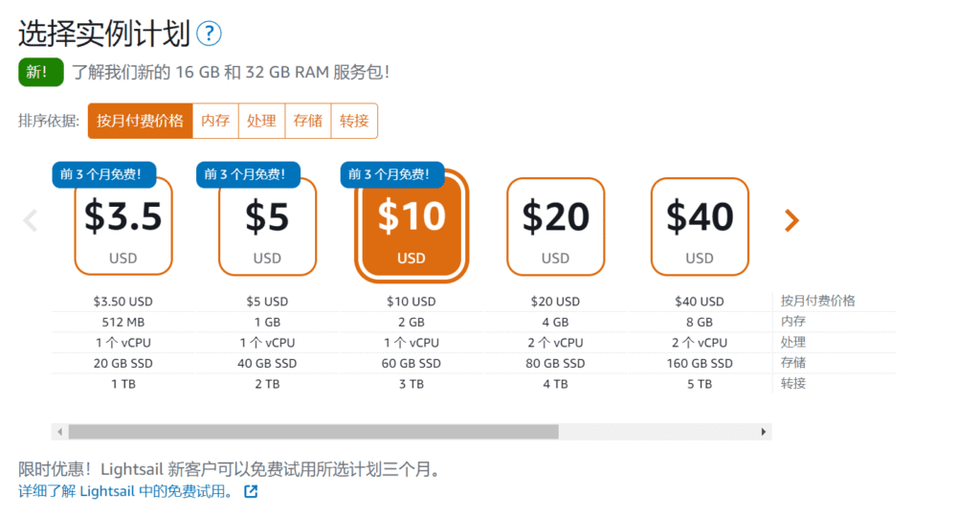Click the right orange carousel chevron
The height and width of the screenshot is (518, 980).
coord(791,221)
